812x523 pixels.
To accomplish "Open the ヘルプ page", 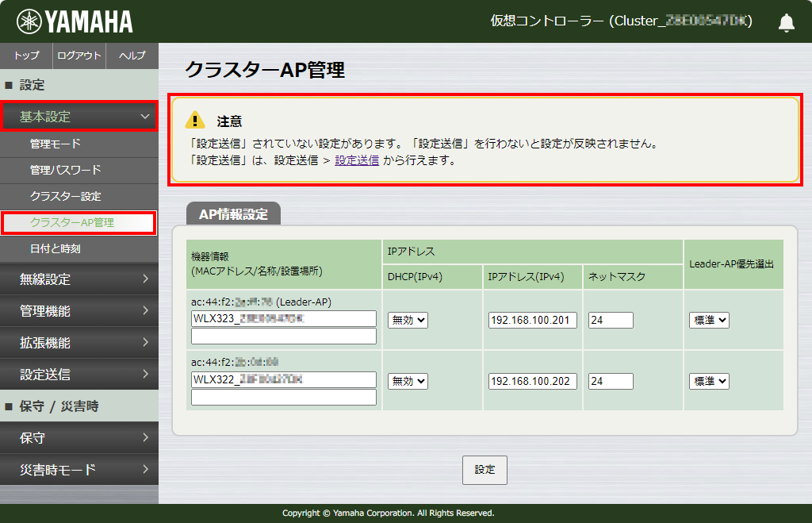I will click(132, 56).
